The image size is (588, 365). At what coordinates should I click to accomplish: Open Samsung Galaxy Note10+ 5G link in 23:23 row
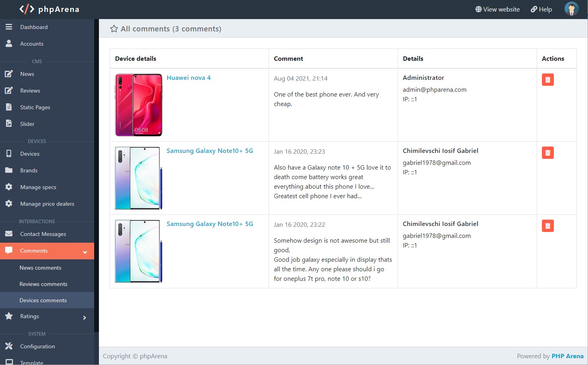coord(210,151)
